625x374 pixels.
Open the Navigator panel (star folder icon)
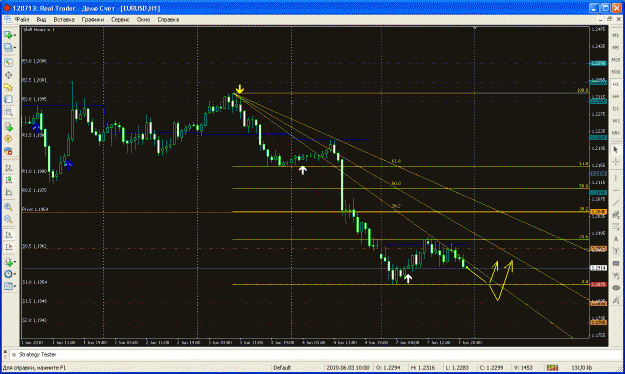pos(8,87)
